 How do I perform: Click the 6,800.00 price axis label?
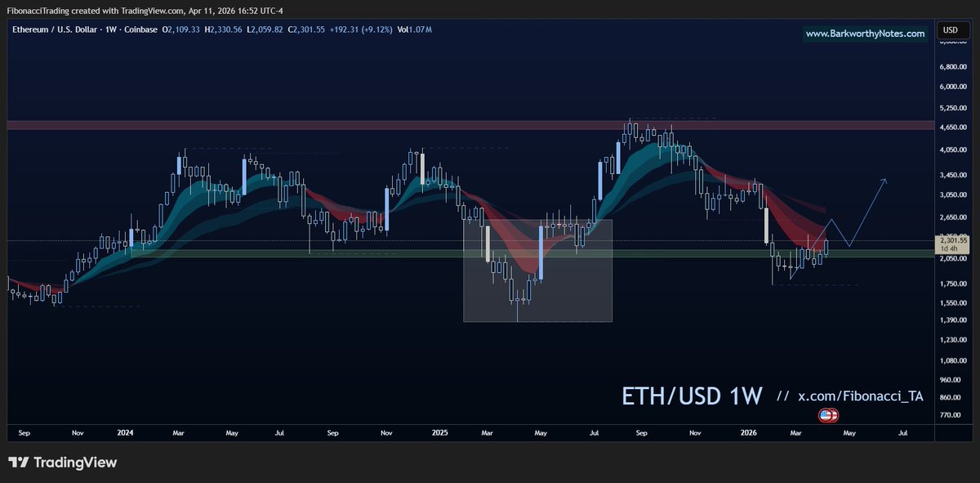[x=953, y=66]
